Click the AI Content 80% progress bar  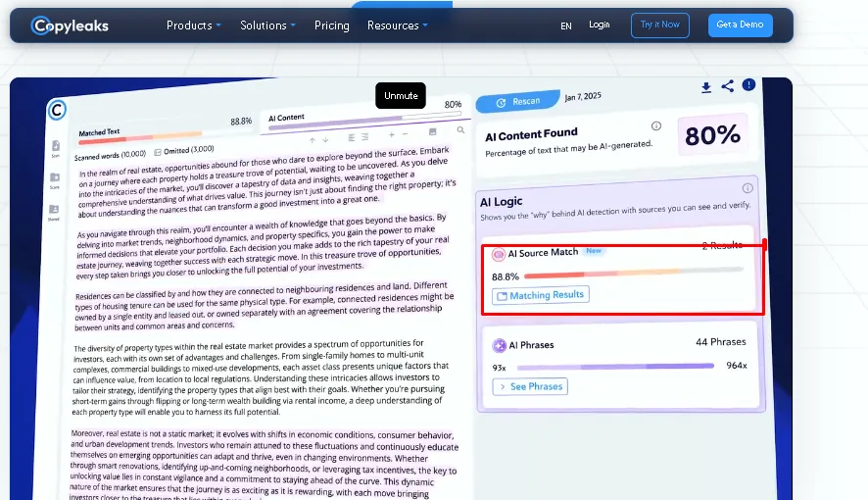point(365,122)
